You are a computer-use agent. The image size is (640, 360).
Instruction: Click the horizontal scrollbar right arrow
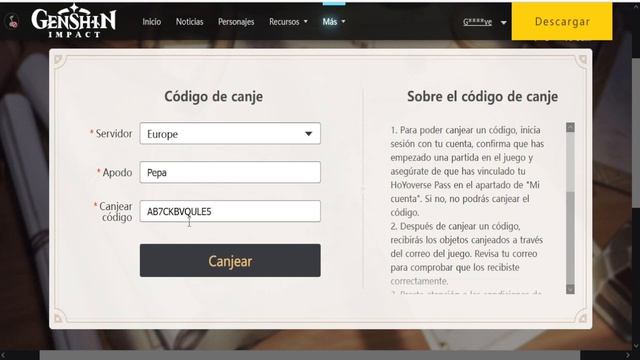point(628,356)
